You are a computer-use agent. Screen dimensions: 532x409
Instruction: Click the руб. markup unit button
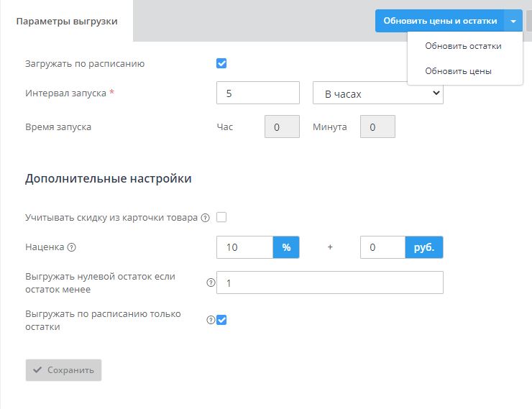pos(424,247)
